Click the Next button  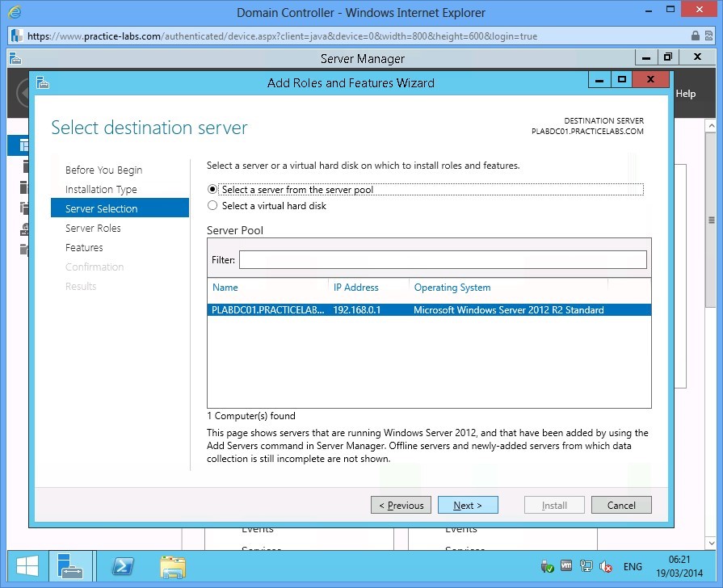pyautogui.click(x=468, y=504)
